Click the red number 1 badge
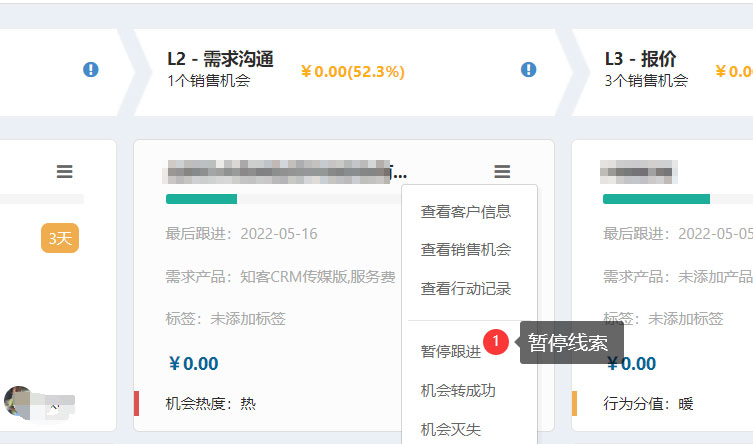This screenshot has height=444, width=753. pos(496,342)
